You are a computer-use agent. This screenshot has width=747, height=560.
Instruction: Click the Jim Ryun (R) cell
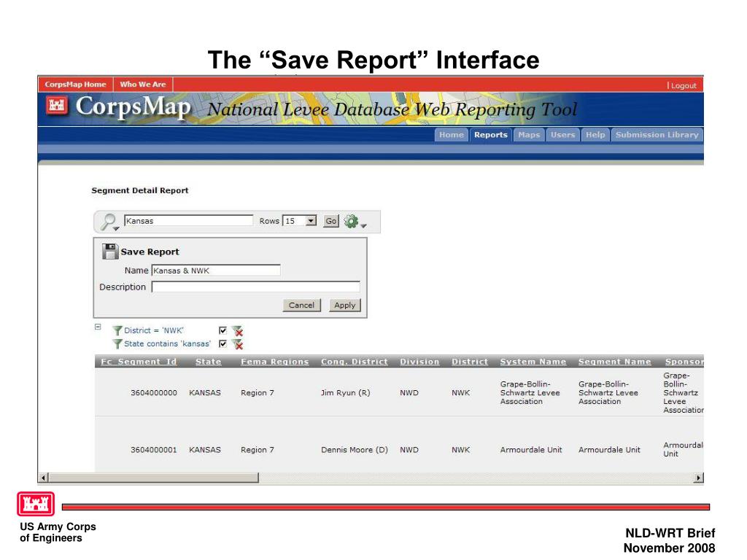(x=345, y=393)
